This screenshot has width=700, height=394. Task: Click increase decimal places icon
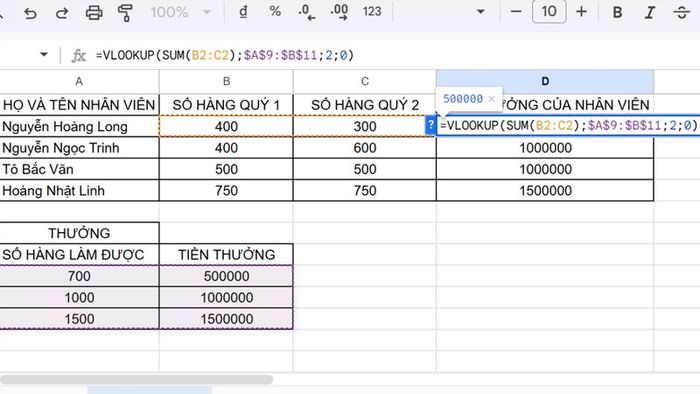click(x=340, y=12)
